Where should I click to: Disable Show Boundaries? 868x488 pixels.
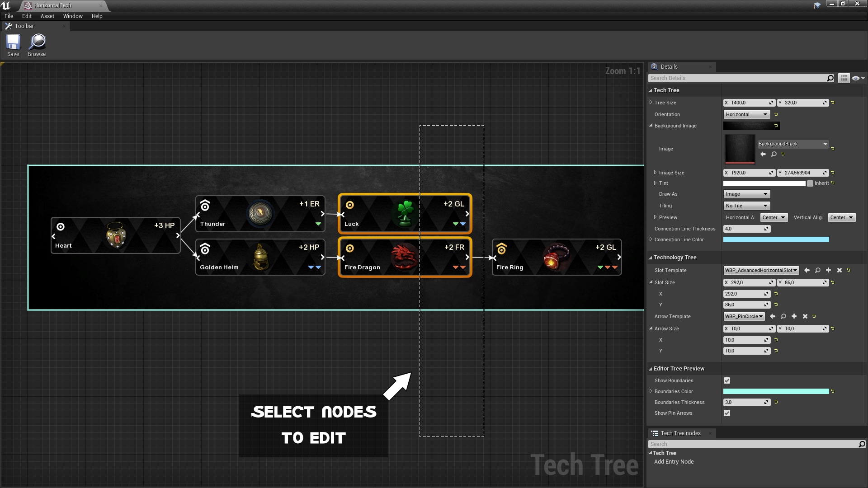tap(727, 380)
